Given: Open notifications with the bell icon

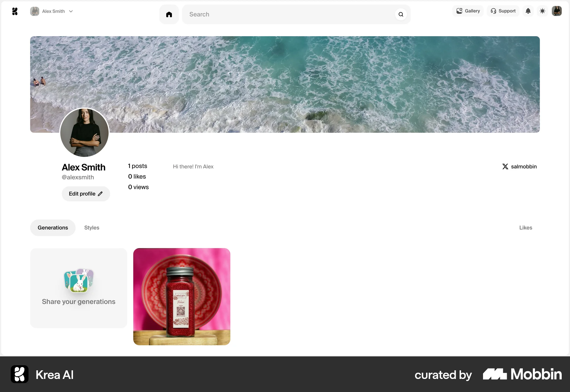Looking at the screenshot, I should 528,11.
